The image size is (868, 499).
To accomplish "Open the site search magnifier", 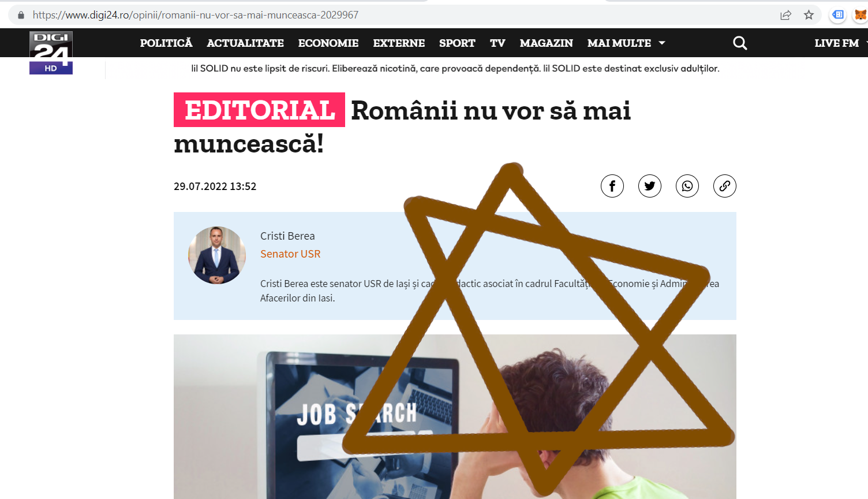I will click(740, 43).
